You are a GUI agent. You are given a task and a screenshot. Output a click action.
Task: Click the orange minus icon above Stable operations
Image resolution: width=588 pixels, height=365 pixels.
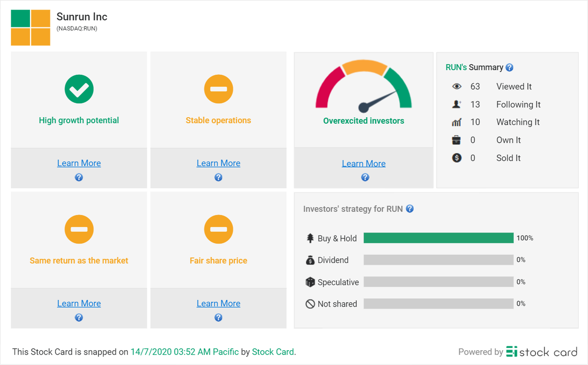(219, 89)
